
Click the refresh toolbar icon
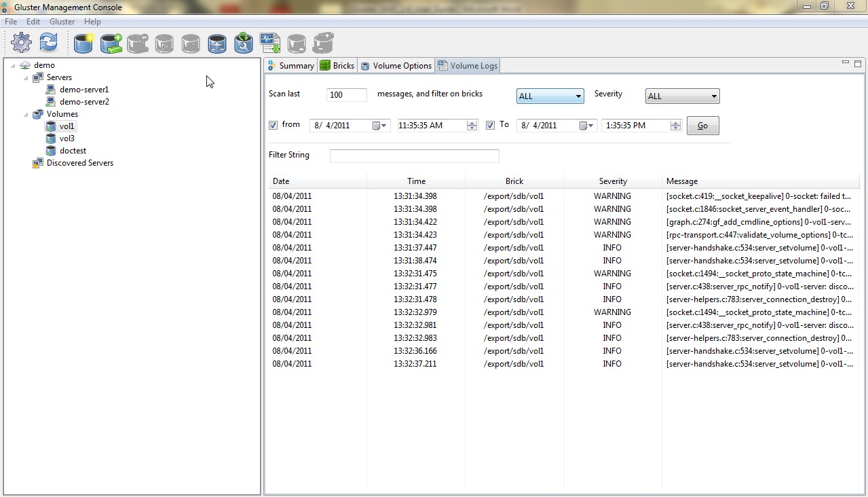point(48,43)
